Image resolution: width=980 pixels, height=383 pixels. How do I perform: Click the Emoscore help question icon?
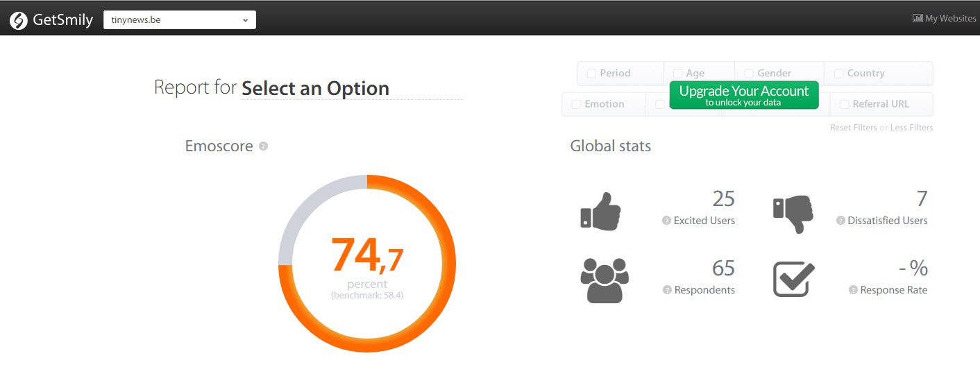pos(263,146)
